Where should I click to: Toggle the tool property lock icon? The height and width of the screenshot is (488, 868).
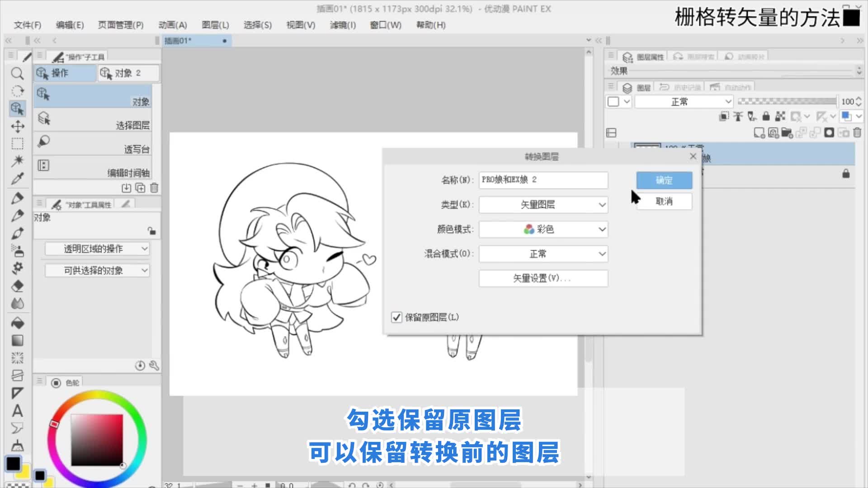(152, 231)
